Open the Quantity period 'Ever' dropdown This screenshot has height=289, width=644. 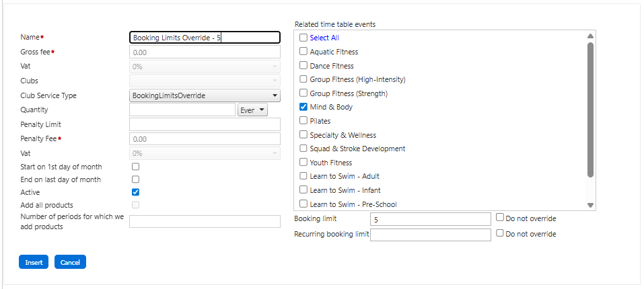253,110
